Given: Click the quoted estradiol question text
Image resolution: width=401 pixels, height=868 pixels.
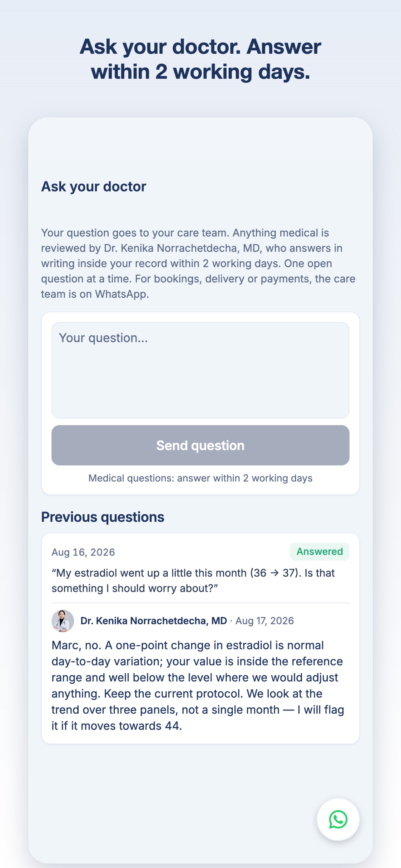Looking at the screenshot, I should pos(193,581).
